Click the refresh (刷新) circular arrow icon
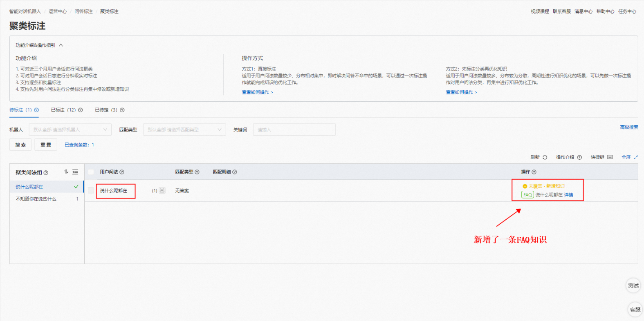 pyautogui.click(x=545, y=157)
